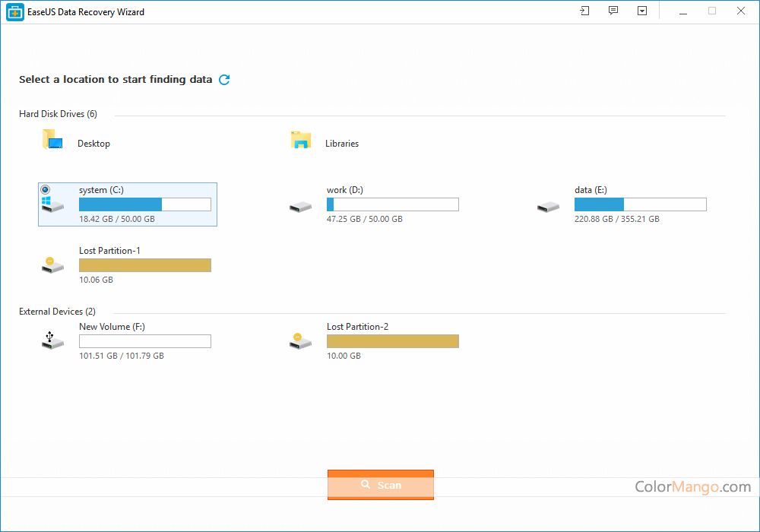
Task: Click the import session icon in title bar
Action: click(584, 11)
